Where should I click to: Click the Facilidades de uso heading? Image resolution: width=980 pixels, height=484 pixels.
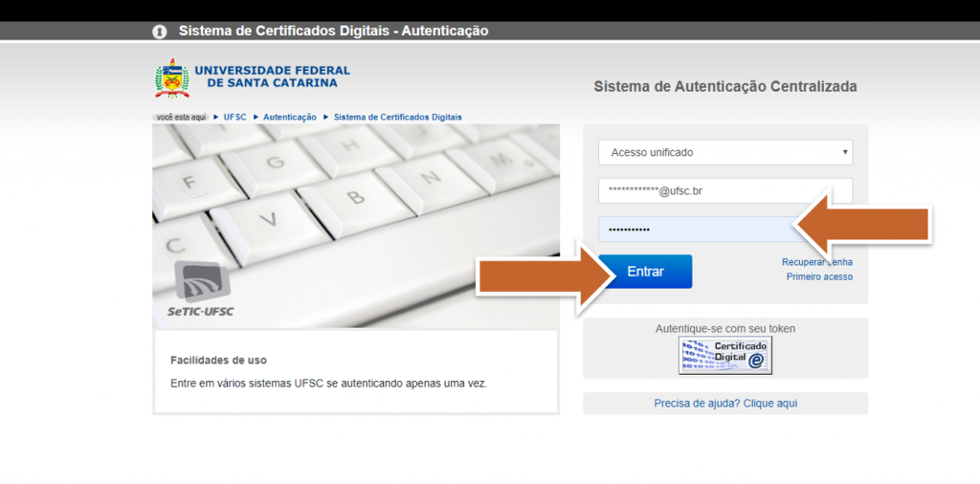pyautogui.click(x=218, y=361)
